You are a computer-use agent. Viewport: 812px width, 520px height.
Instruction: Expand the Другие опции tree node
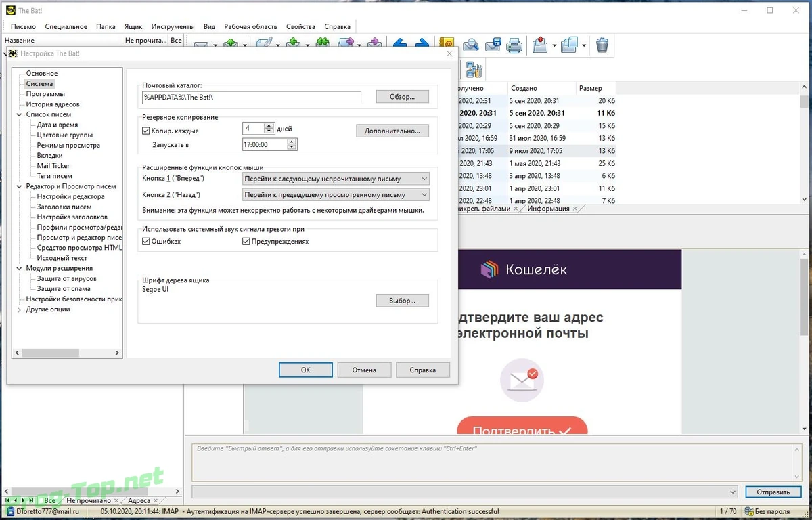pyautogui.click(x=19, y=309)
